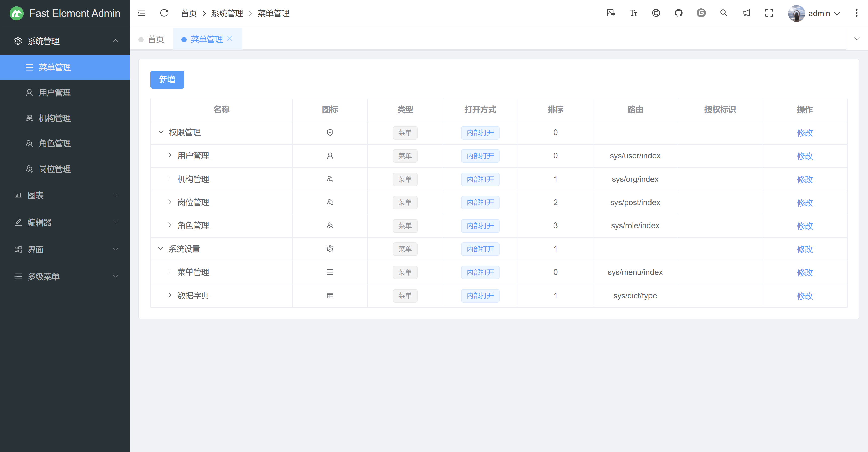Click the gear icon in 系统设置 row

coord(330,249)
